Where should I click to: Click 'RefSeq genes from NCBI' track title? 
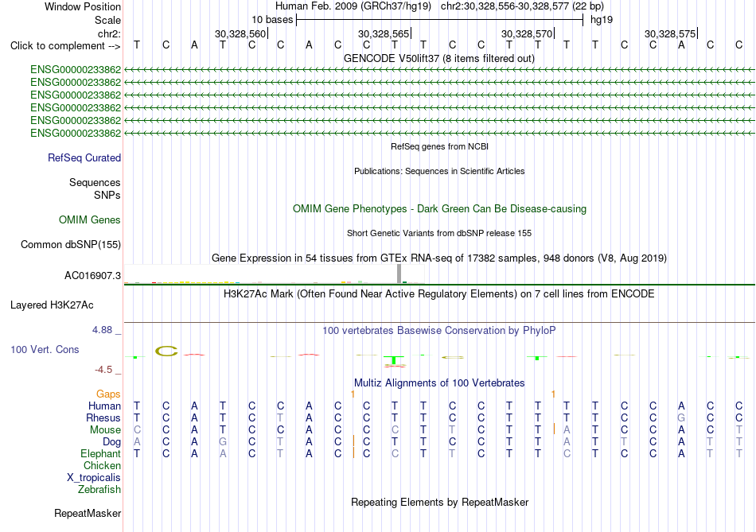tap(439, 146)
